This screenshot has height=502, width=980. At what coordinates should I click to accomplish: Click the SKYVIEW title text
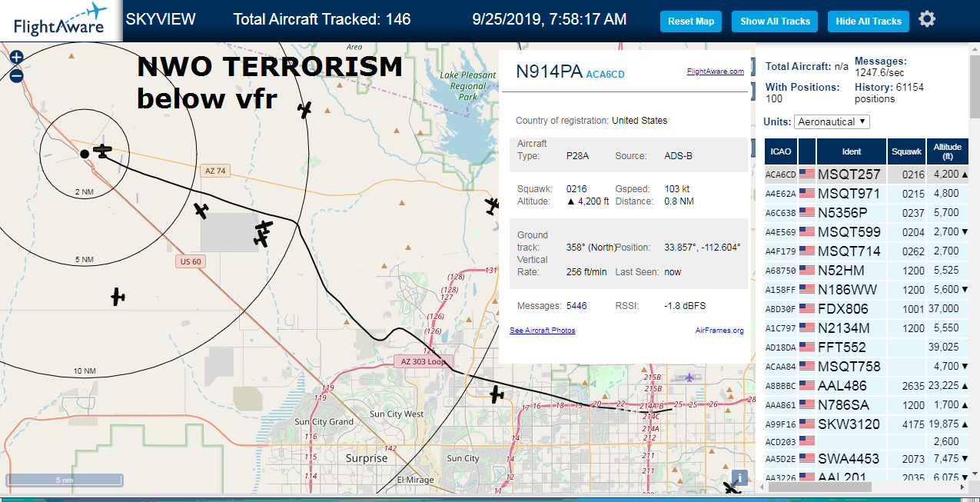pyautogui.click(x=161, y=19)
